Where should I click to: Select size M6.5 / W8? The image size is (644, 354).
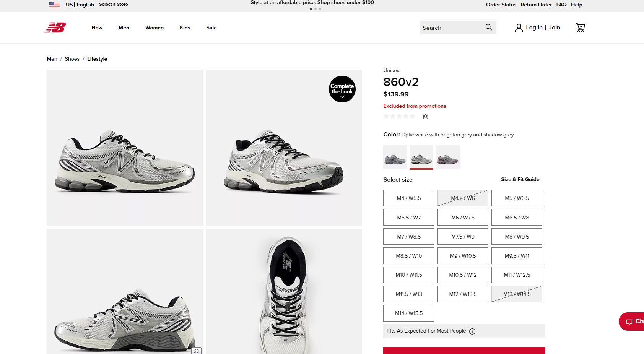click(x=517, y=218)
